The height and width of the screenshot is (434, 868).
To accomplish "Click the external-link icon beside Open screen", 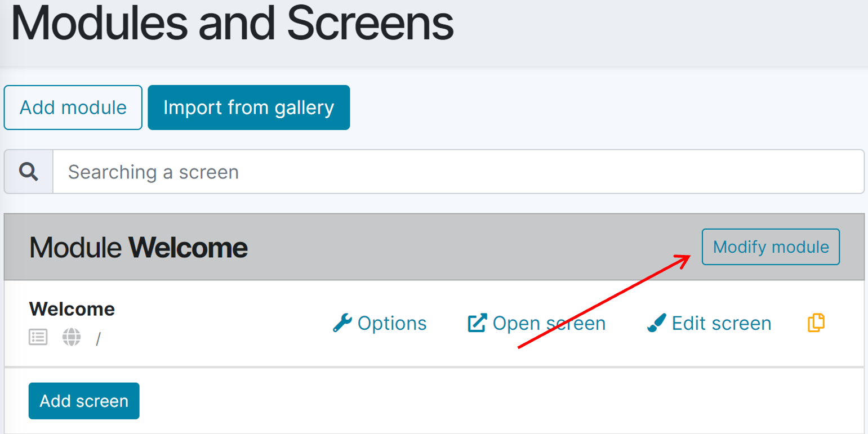I will click(477, 323).
